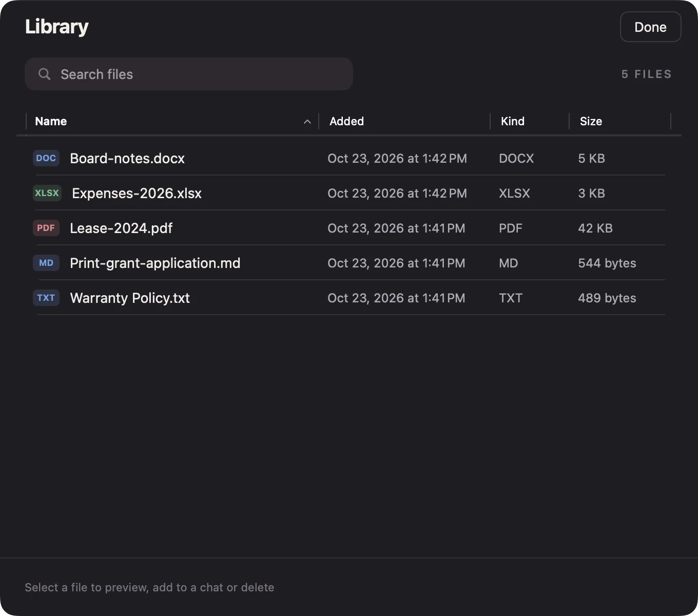Click the 544 bytes size value
Viewport: 698px width, 616px height.
tap(607, 263)
